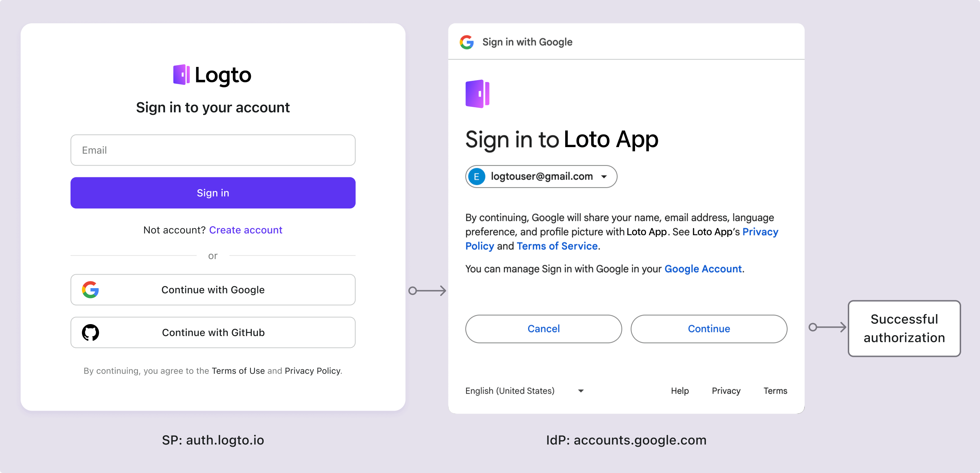Click the purple Sign in button
The width and height of the screenshot is (980, 473).
click(212, 192)
